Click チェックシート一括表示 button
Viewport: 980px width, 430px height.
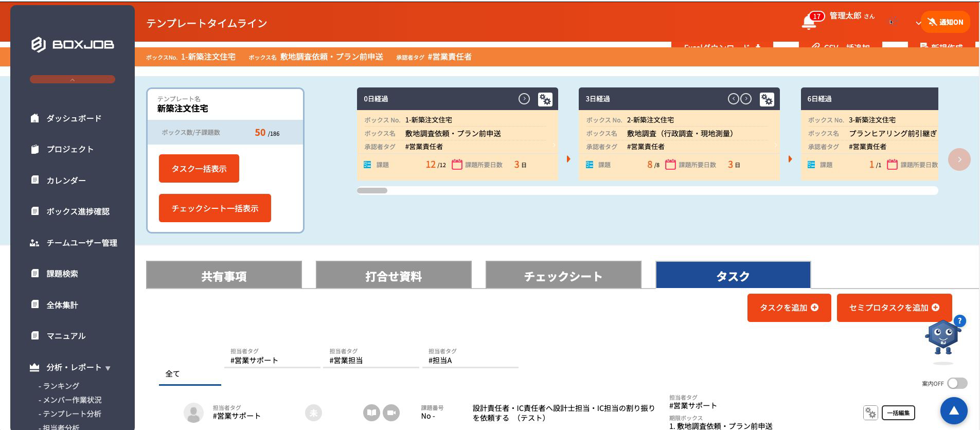[x=215, y=208]
